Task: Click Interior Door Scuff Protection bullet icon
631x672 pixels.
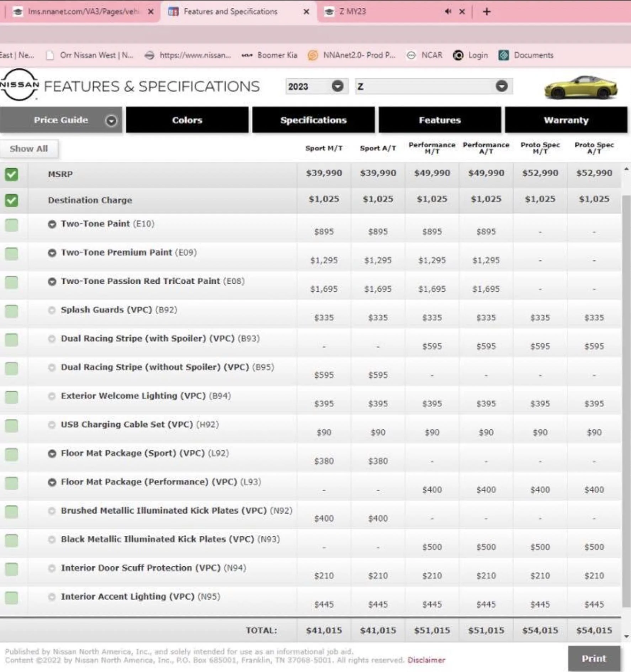Action: click(52, 568)
